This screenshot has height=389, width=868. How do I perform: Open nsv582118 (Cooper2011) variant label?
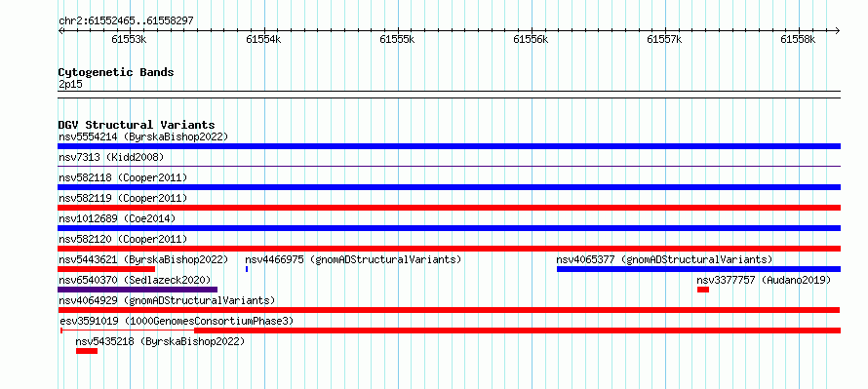coord(123,177)
